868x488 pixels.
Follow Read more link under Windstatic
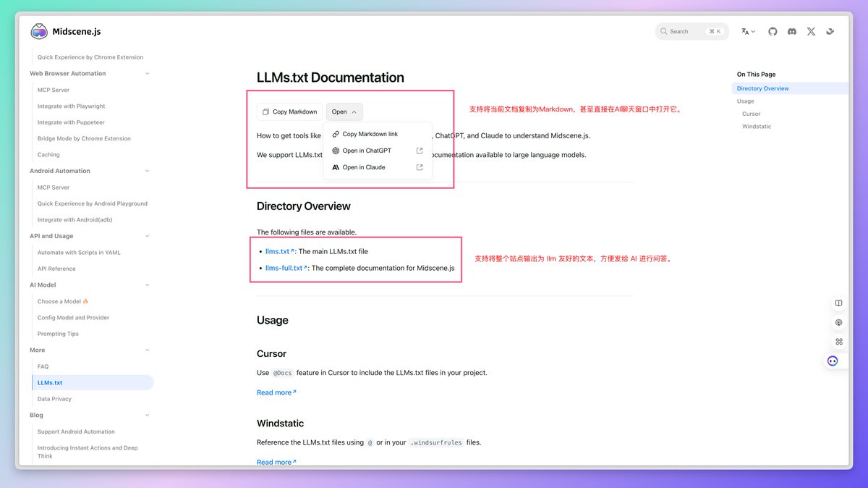pyautogui.click(x=276, y=462)
